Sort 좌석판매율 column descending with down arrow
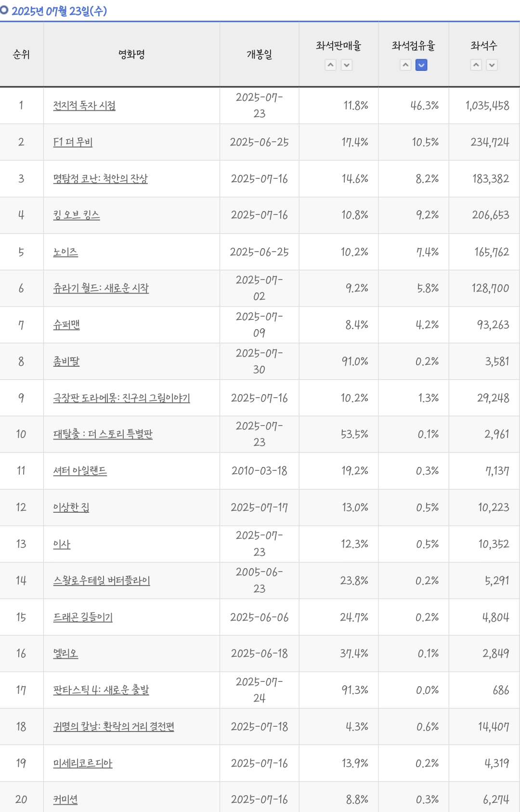Screen dimensions: 520x812 coord(347,65)
